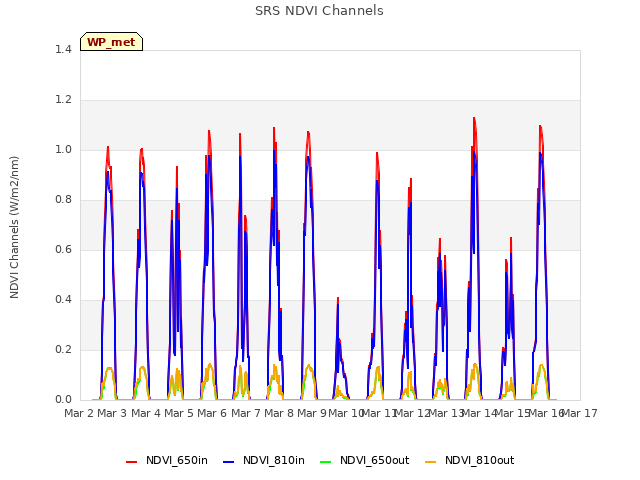
Task: Click the Mar 14 data peak near 1.1
Action: (474, 118)
